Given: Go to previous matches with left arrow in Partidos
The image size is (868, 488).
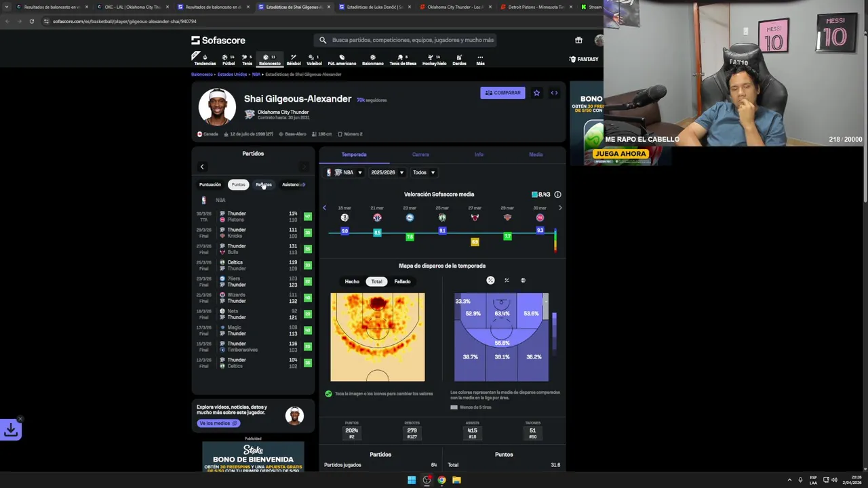Looking at the screenshot, I should tap(201, 167).
